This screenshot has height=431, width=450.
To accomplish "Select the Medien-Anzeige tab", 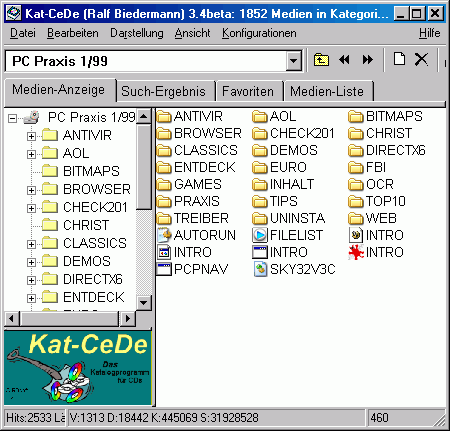I will [59, 90].
